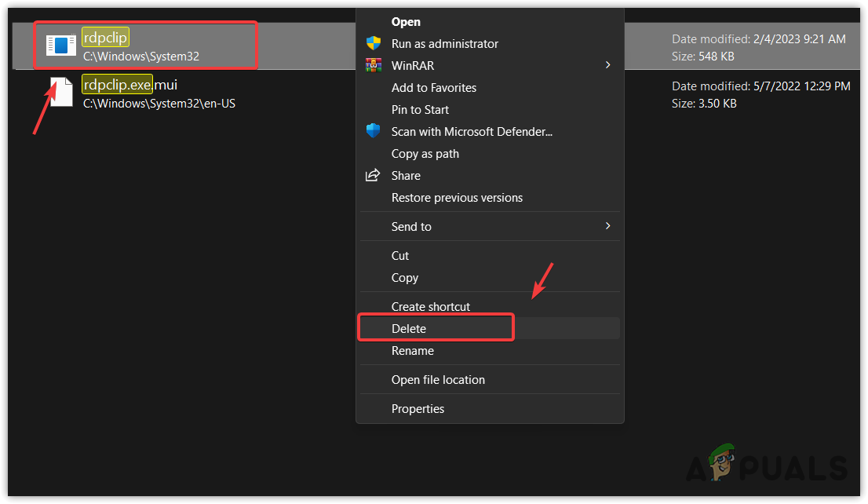The image size is (868, 504).
Task: Click Rename in the context menu
Action: pos(413,351)
